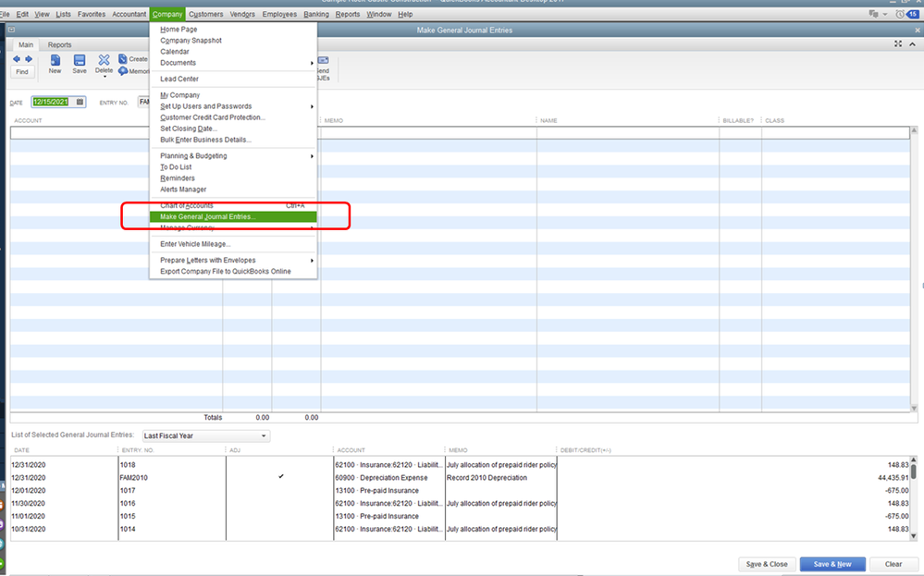Open the journal window control menu icon
Screen dimensions: 924x576
tap(11, 30)
